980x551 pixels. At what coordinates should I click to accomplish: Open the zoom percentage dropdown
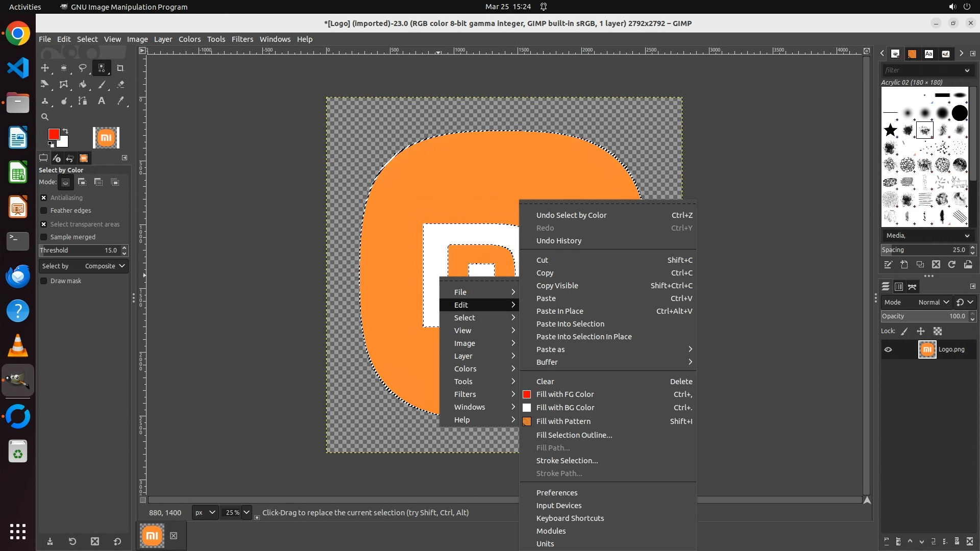point(247,512)
